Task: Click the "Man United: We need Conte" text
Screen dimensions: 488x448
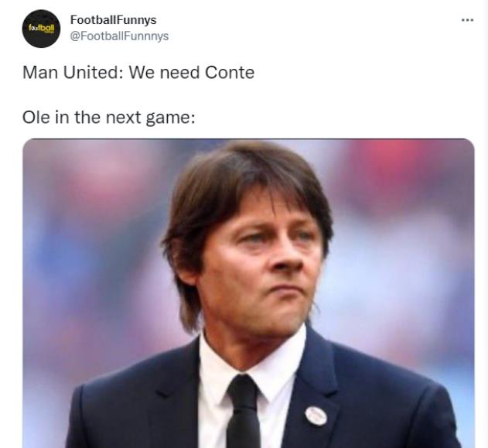Action: (x=138, y=73)
